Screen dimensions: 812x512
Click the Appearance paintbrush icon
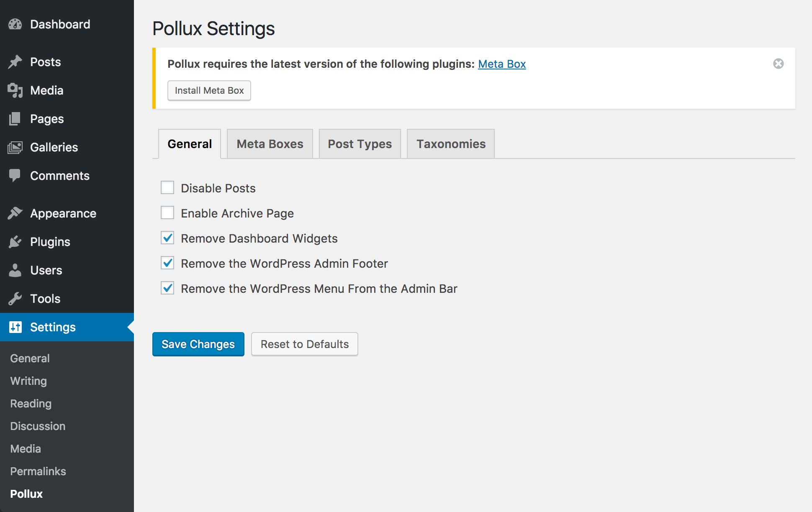coord(15,213)
